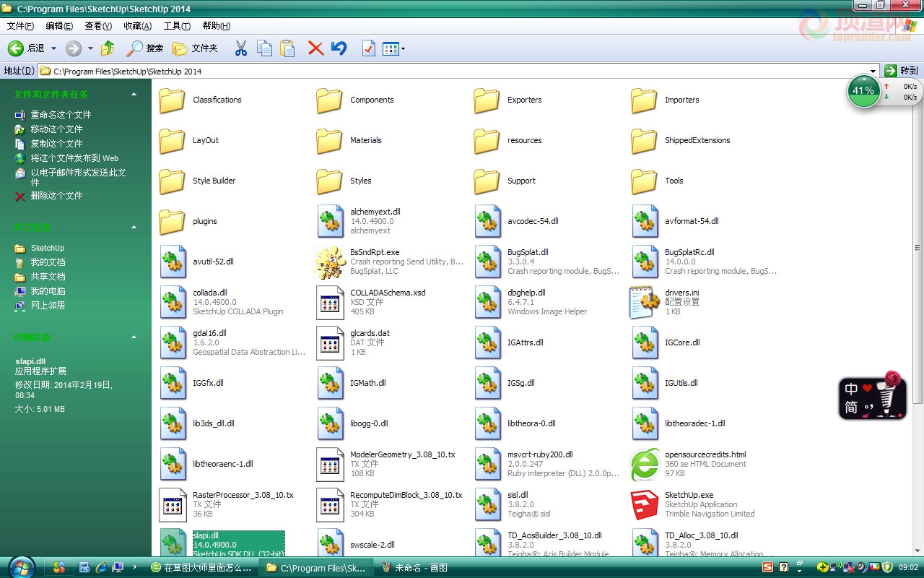Open the File (文件) menu
The image size is (924, 578).
point(20,26)
